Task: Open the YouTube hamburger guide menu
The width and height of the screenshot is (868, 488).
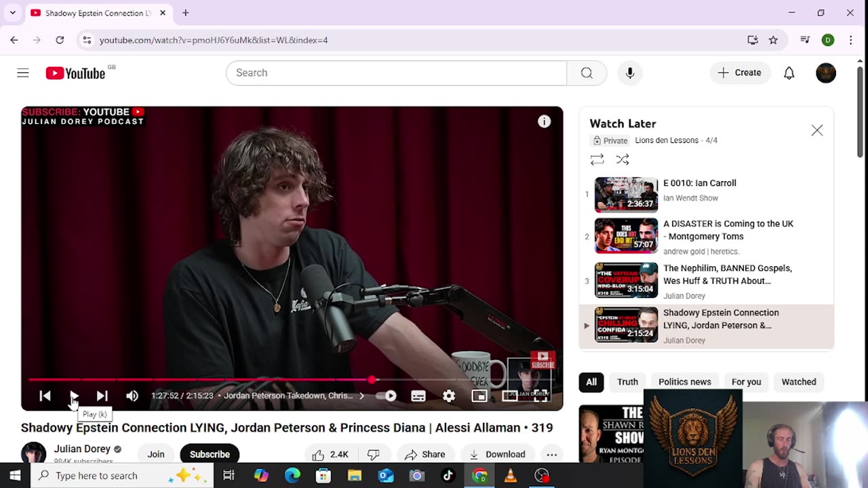Action: (23, 73)
